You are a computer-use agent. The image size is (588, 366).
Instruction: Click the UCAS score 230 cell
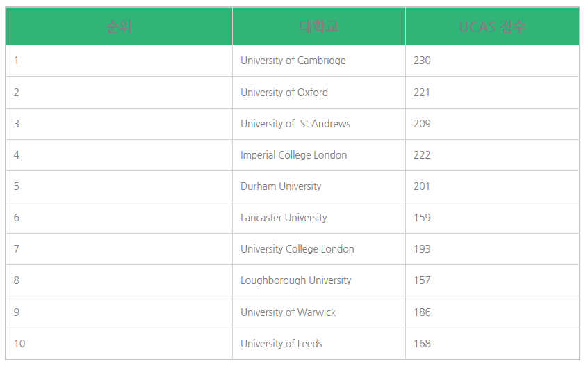[492, 61]
